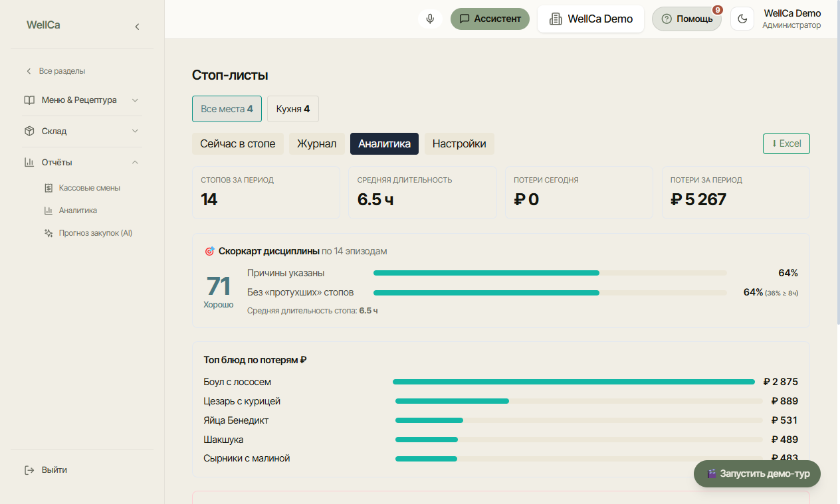The image size is (840, 504).
Task: Click the receipt icon beside Кассовые смены
Action: pos(49,188)
